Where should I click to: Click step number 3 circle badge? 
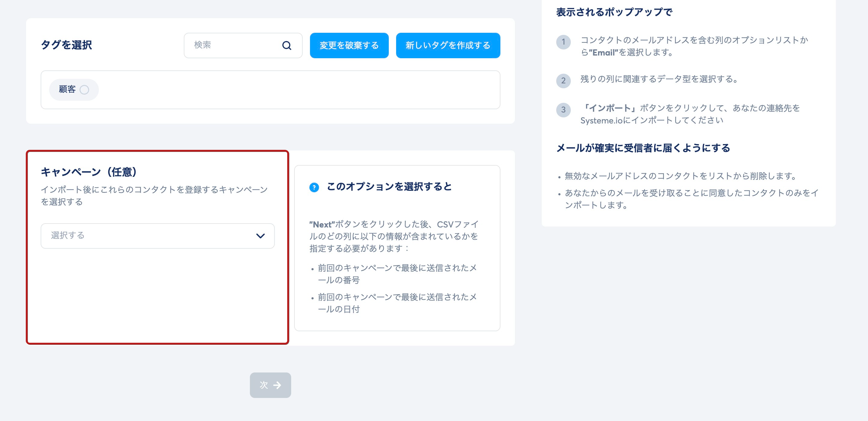pos(563,110)
